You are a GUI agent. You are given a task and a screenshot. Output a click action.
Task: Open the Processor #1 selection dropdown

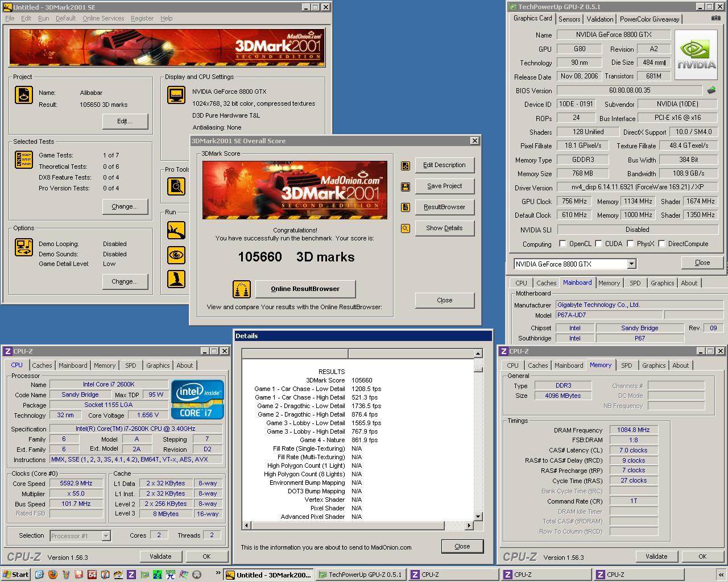(x=106, y=535)
